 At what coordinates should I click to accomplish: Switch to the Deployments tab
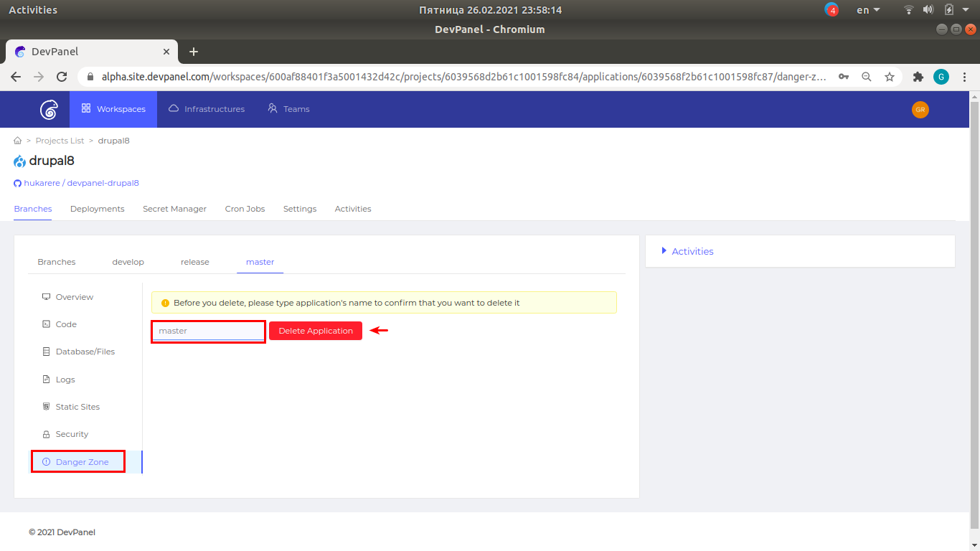(x=97, y=209)
